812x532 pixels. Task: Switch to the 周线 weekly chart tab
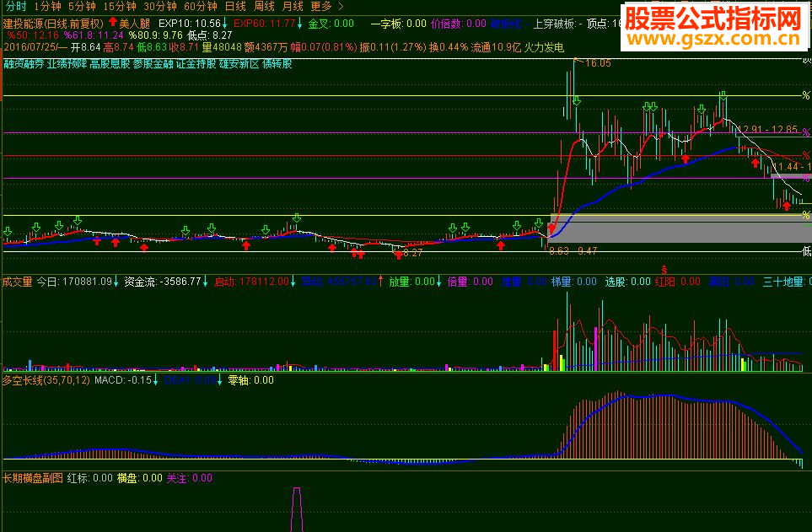(x=264, y=7)
